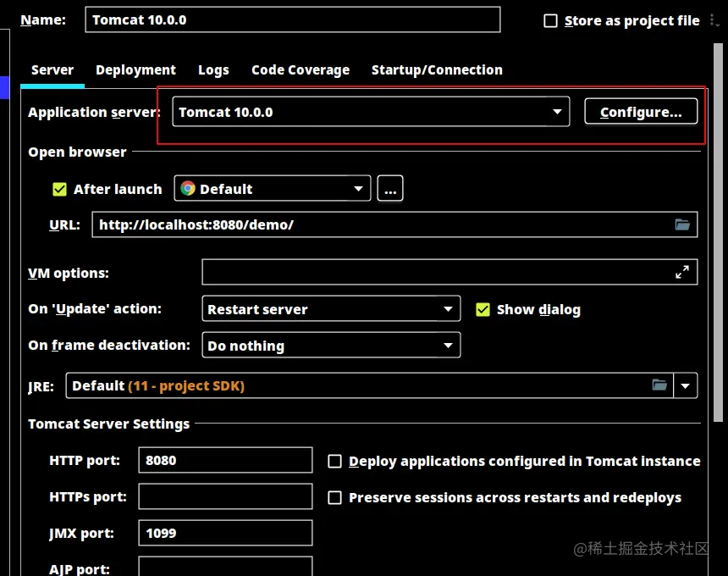Enable Preserve sessions across restarts and redeploys

coord(334,497)
